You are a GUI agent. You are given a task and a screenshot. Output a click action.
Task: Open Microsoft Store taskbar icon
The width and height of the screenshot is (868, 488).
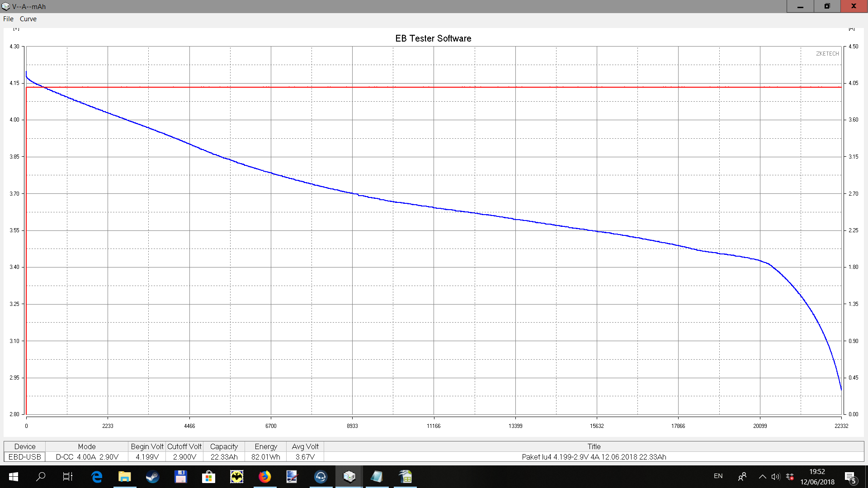pos(208,477)
